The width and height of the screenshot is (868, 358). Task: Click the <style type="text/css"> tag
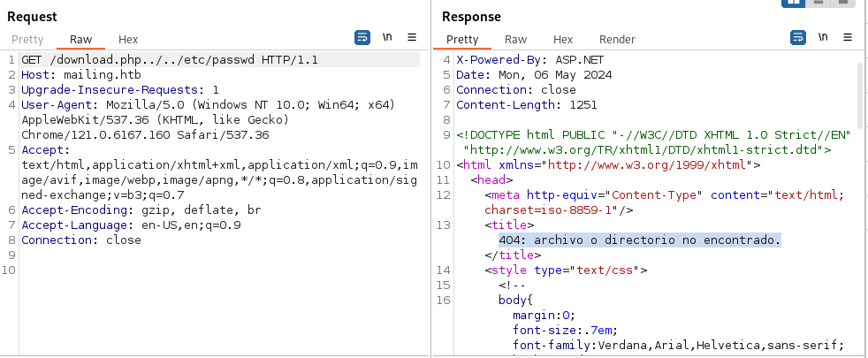pyautogui.click(x=566, y=270)
